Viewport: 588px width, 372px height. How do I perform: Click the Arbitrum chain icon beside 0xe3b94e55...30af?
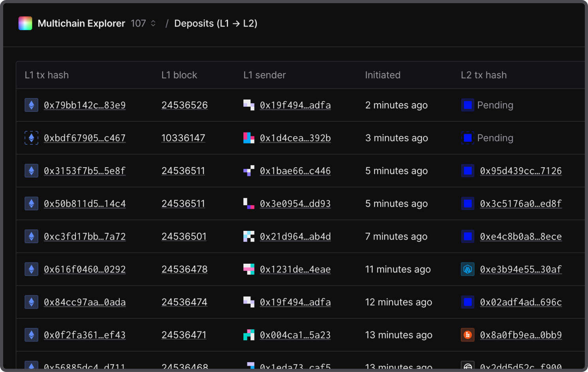point(467,270)
